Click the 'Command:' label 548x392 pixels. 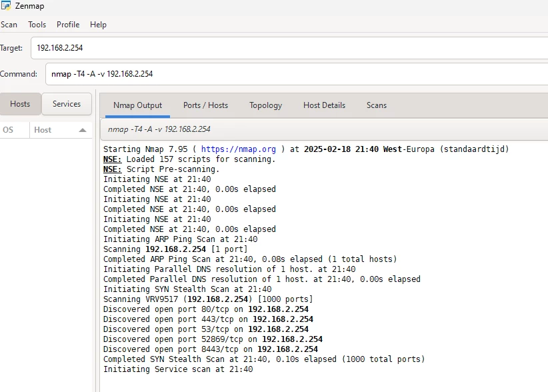click(x=19, y=74)
